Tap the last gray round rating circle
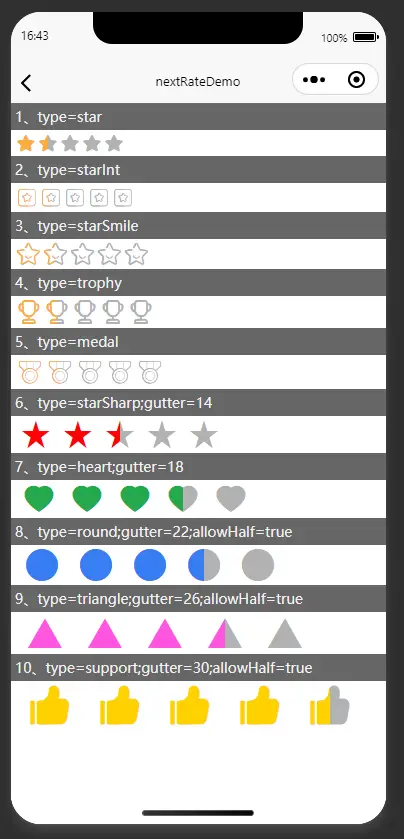 (x=258, y=565)
